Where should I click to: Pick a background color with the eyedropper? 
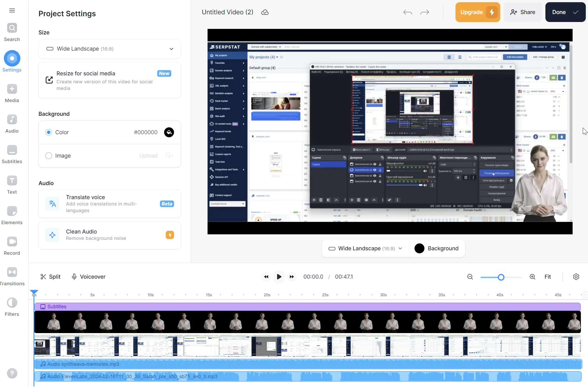169,132
